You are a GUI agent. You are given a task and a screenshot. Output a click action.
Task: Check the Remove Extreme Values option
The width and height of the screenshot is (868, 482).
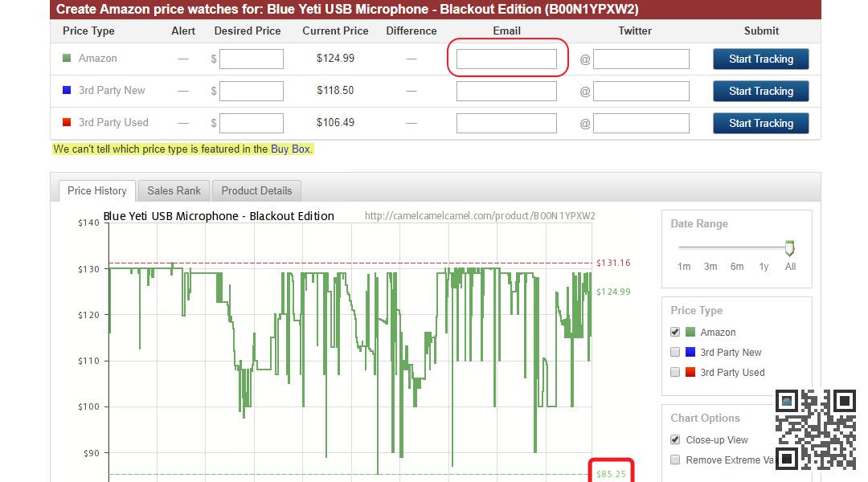(675, 460)
